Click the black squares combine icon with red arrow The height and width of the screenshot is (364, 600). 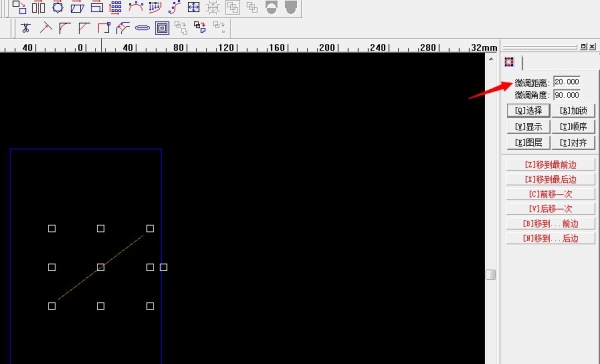[200, 27]
